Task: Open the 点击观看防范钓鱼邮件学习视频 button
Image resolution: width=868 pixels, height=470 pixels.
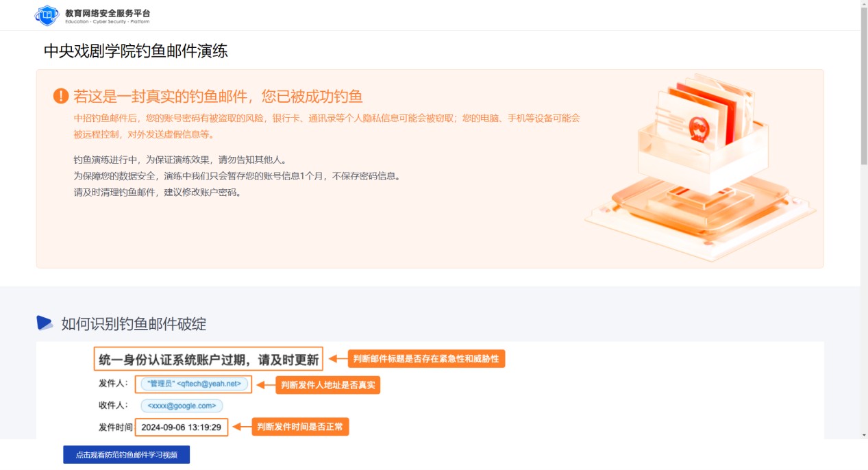Action: [x=126, y=454]
